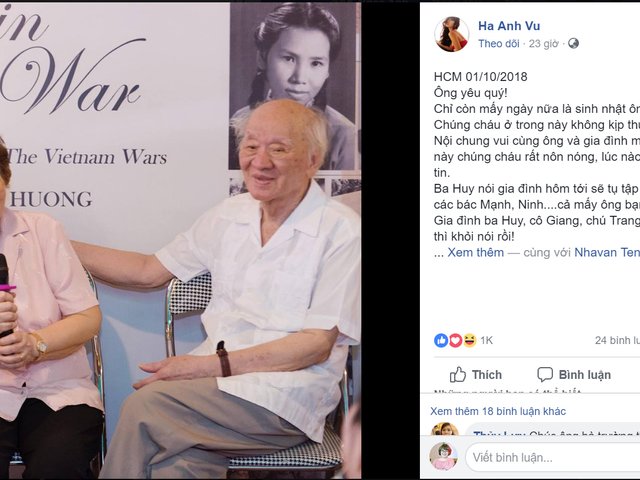Click the red heart reaction icon
Viewport: 640px width, 480px height.
click(x=456, y=340)
